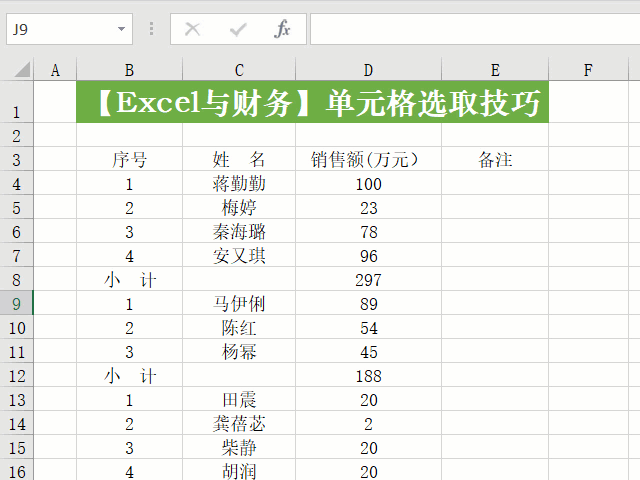Select the cell with name 马伊俐
640x480 pixels.
click(239, 303)
